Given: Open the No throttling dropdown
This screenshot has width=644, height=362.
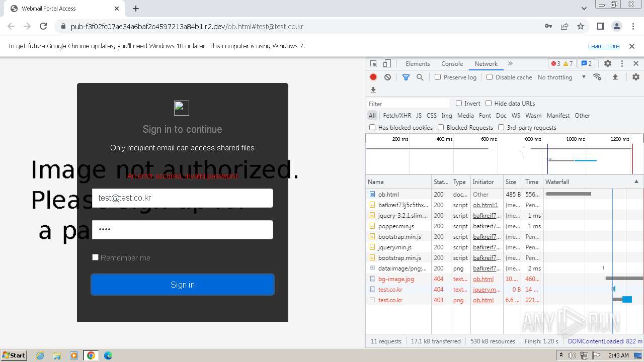Looking at the screenshot, I should click(x=561, y=77).
